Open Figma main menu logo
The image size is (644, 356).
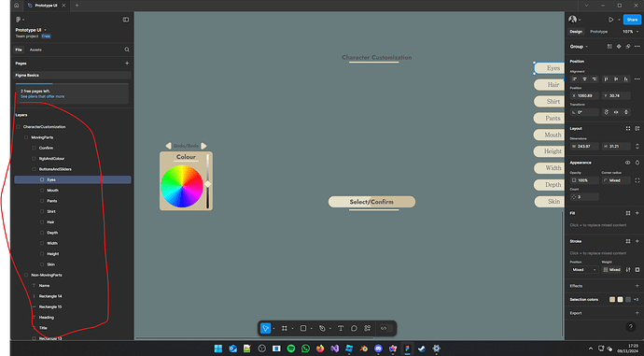tap(18, 20)
